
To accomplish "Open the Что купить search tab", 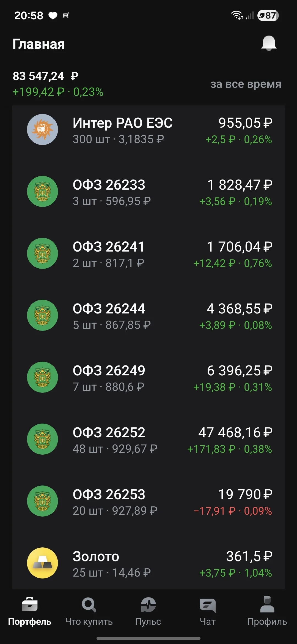I will point(89,611).
